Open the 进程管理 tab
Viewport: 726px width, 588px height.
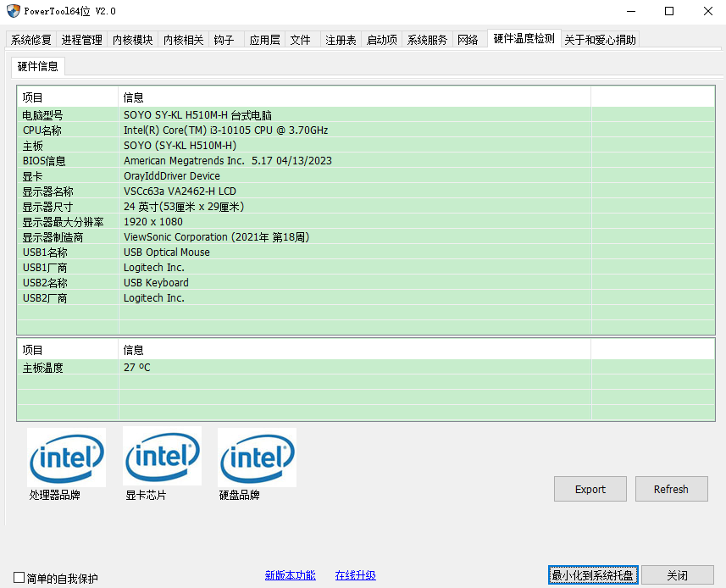tap(82, 40)
